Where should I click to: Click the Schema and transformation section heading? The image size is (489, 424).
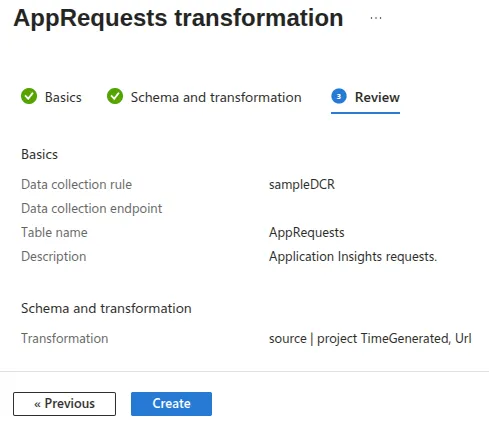tap(106, 308)
